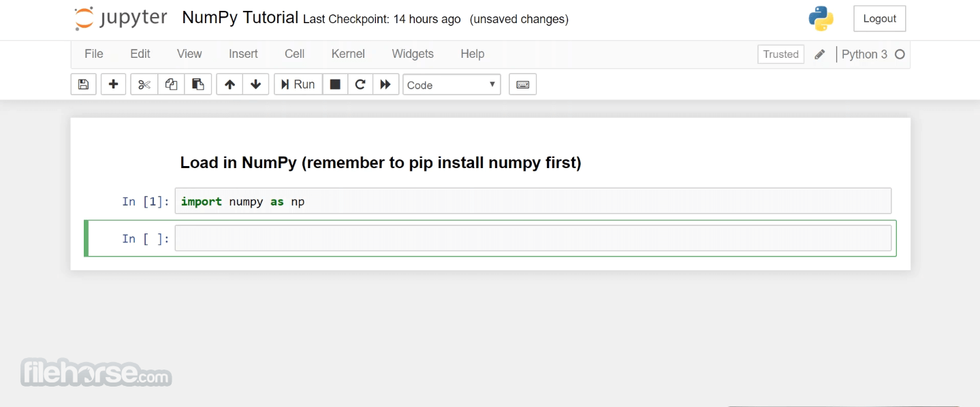Paste cells below with the clipboard icon
This screenshot has height=407, width=980.
(x=198, y=84)
